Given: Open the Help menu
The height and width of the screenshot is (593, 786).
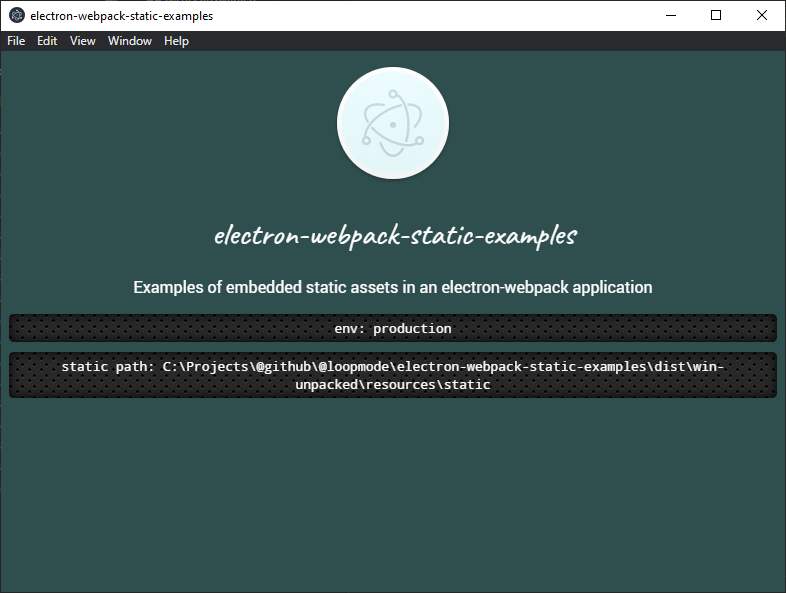Looking at the screenshot, I should coord(176,41).
